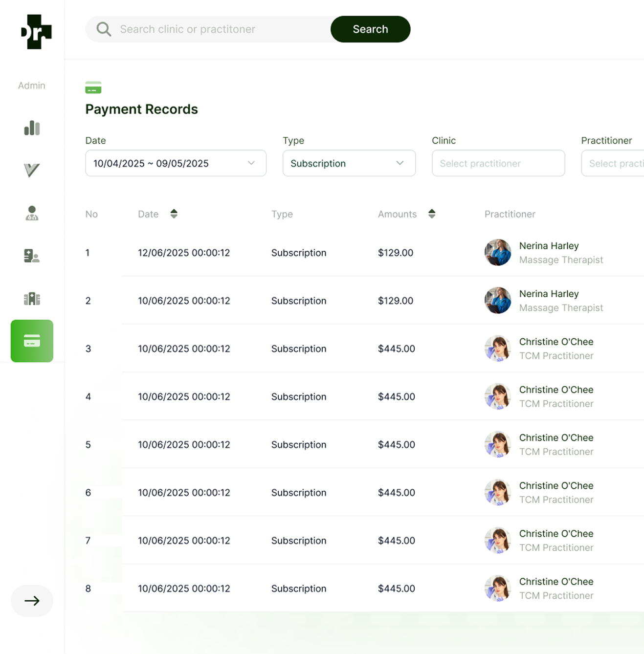Click the Search button

(371, 29)
